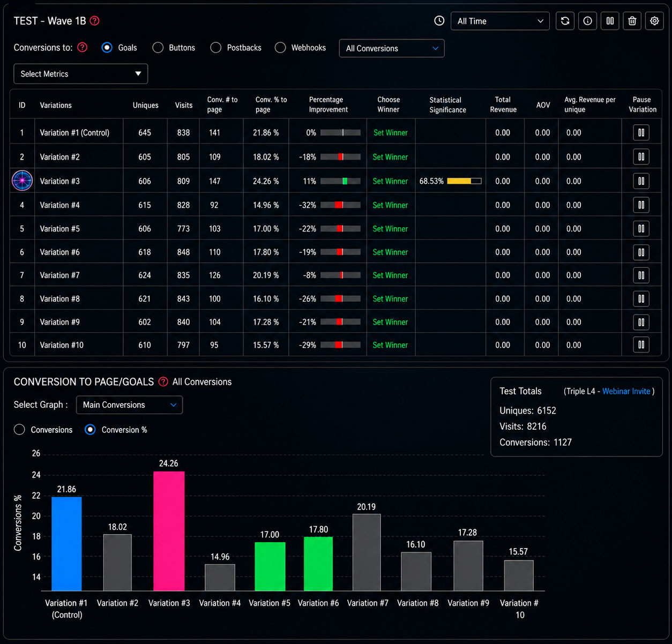Click the help icon beside TEST - Wave 1B
This screenshot has height=644, width=672.
click(95, 21)
